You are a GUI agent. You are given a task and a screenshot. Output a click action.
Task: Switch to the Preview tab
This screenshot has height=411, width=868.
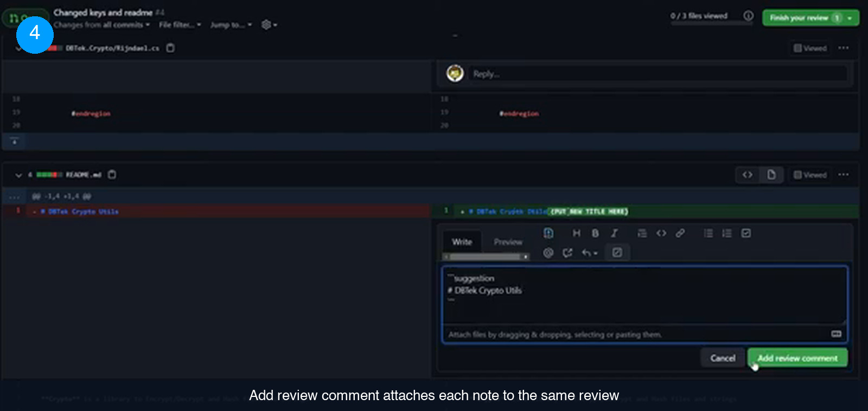[508, 242]
